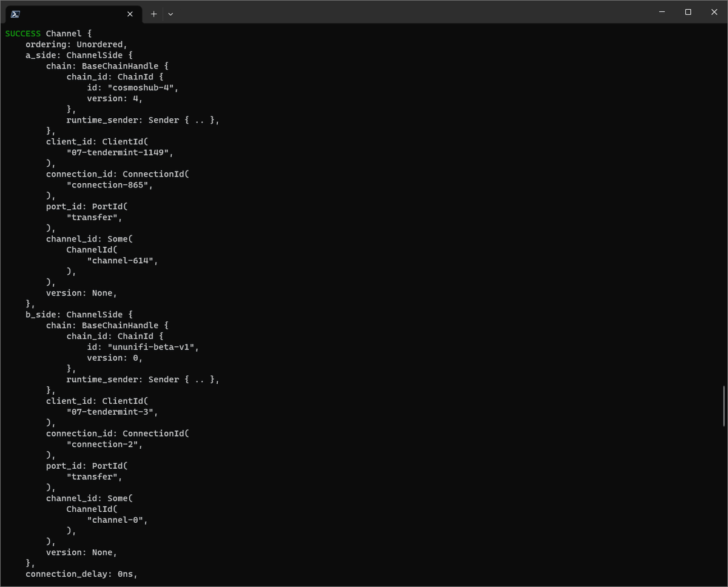Click the "connection_delay: 0ns" line

tap(81, 574)
